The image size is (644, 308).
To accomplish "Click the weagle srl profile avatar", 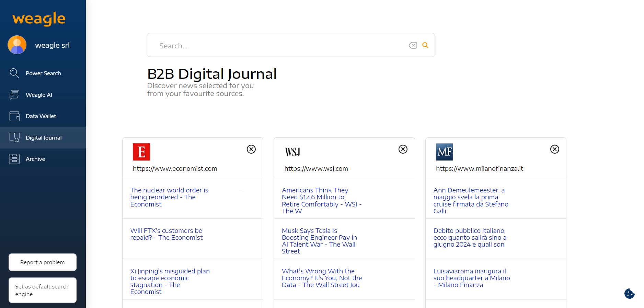I will click(17, 45).
